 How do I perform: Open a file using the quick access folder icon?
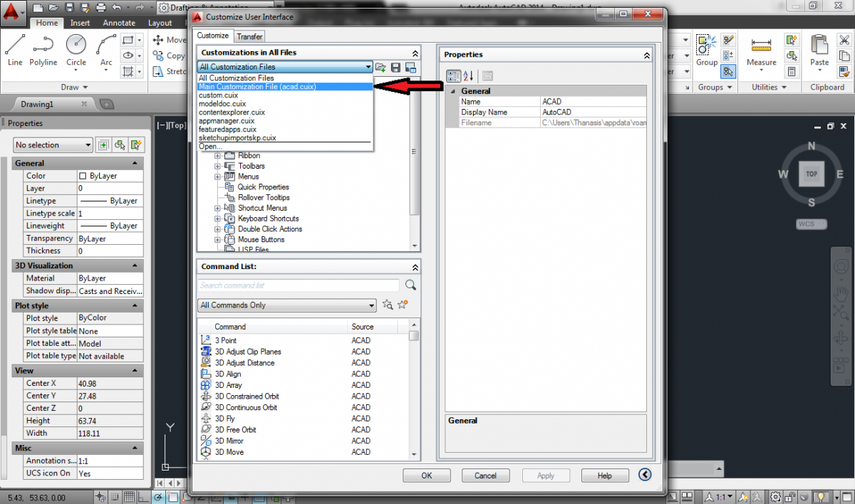pyautogui.click(x=54, y=8)
